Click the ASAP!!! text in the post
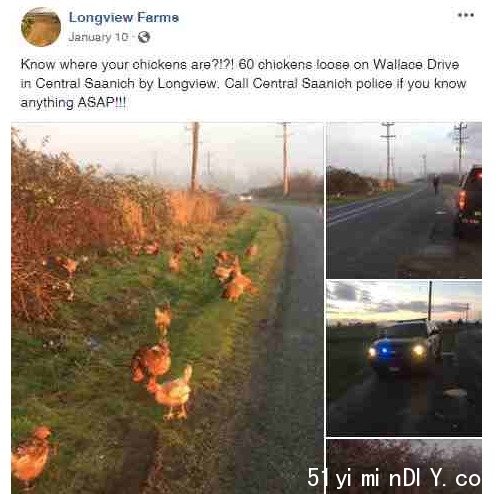Screen dimensions: 499x494 [102, 102]
